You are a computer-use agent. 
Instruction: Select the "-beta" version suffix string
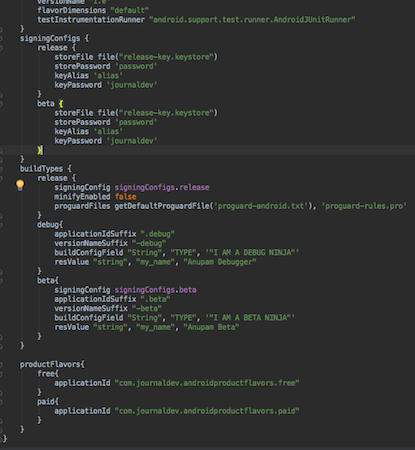coord(147,309)
